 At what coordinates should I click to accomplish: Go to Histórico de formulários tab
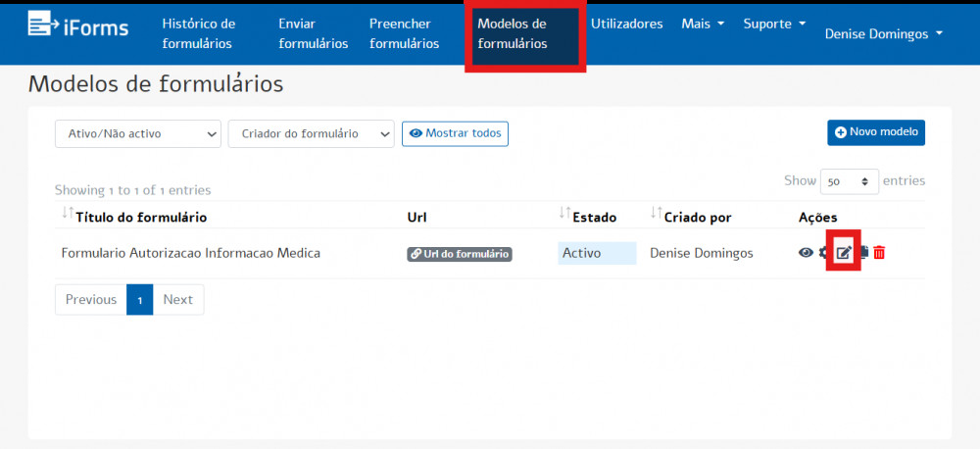[x=199, y=33]
